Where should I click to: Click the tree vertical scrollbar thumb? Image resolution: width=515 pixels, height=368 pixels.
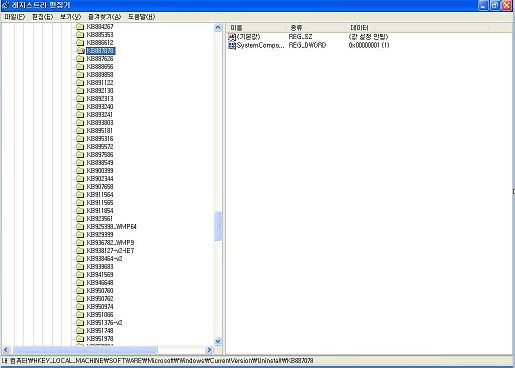pos(218,226)
